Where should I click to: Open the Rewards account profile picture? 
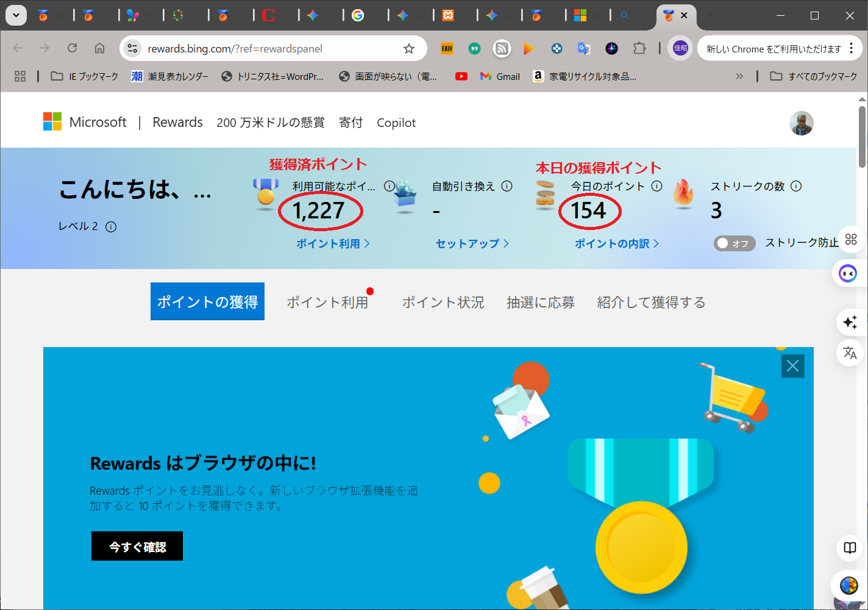(x=801, y=123)
